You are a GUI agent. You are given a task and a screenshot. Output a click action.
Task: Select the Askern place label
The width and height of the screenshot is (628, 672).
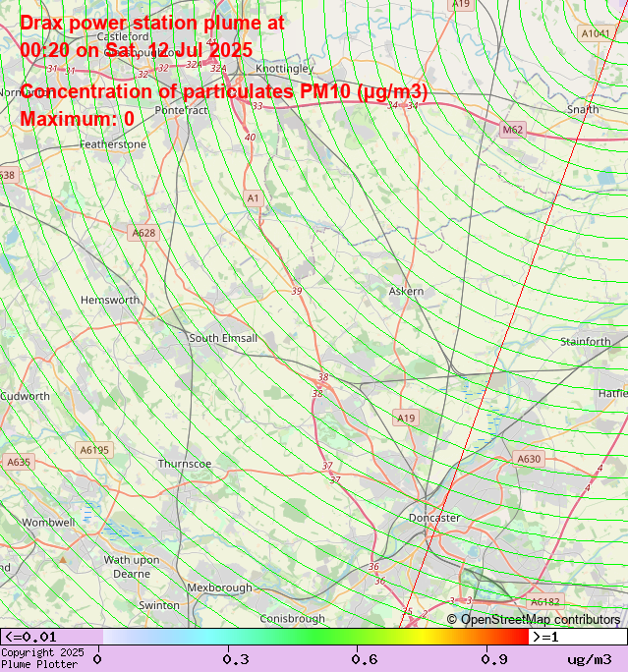click(x=406, y=292)
